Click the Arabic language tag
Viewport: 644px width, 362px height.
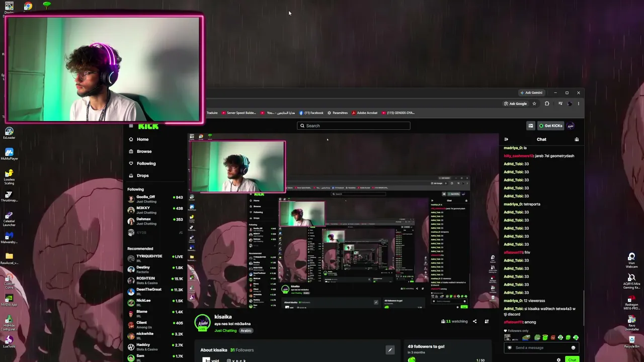click(246, 331)
